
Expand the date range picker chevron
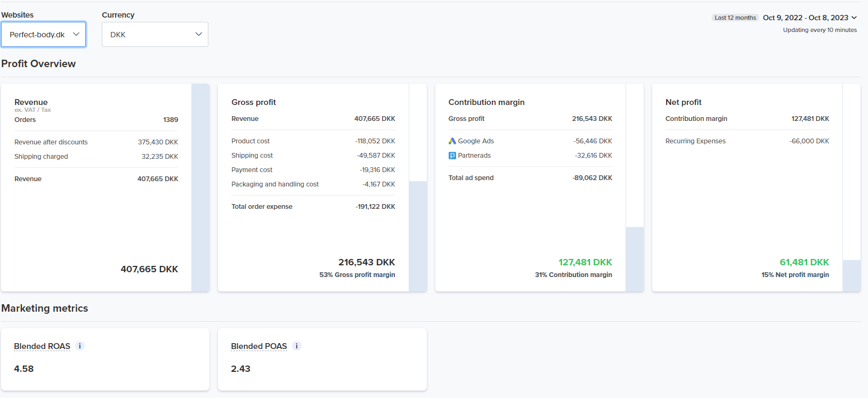coord(854,18)
